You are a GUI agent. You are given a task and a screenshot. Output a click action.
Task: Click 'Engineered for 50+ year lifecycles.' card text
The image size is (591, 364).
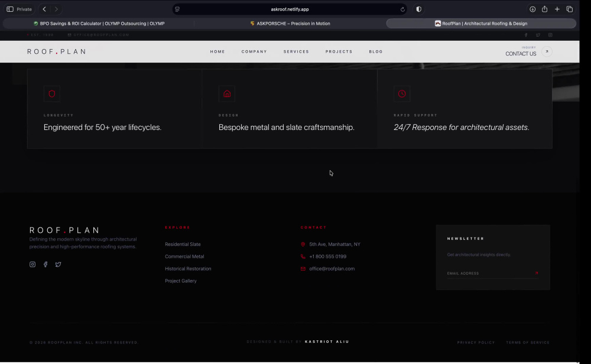[x=102, y=128]
